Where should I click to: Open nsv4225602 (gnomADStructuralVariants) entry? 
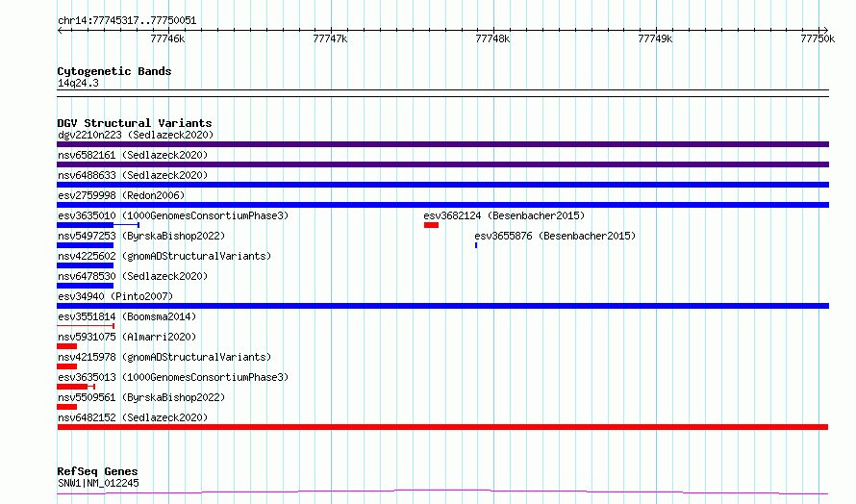164,256
